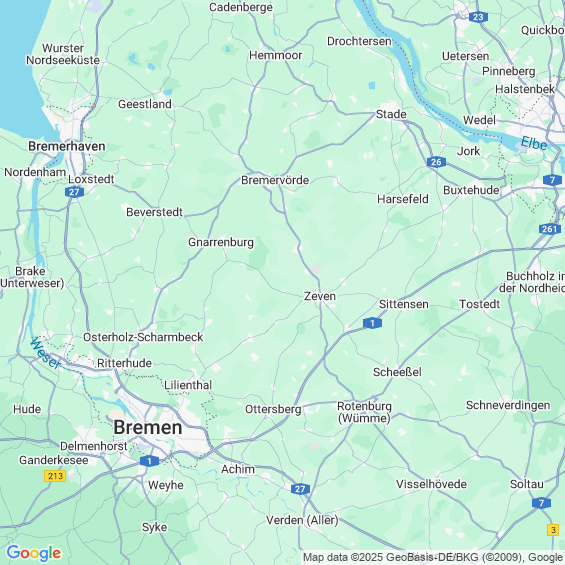
Task: Click the yellow 213 road shield
Action: (x=55, y=476)
